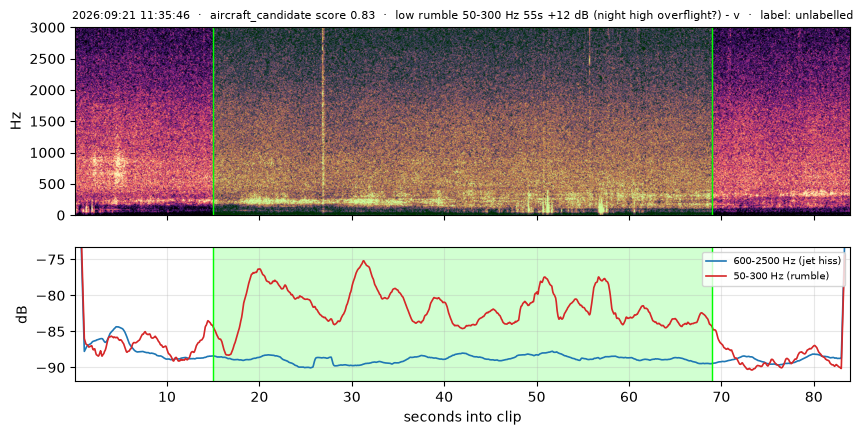Click the green start marker in dB plot

(214, 314)
